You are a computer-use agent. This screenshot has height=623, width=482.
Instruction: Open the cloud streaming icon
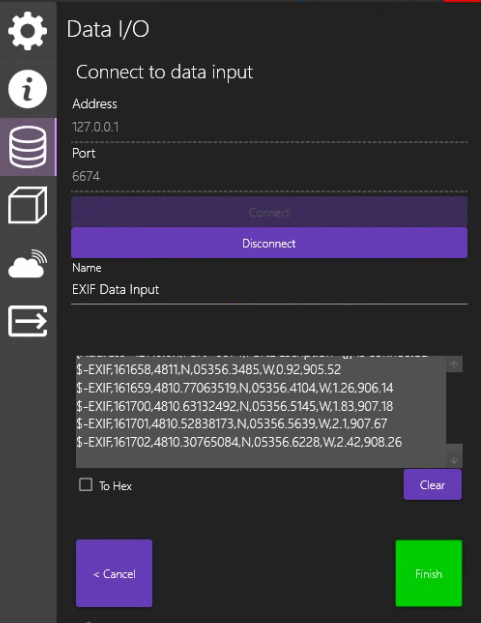pyautogui.click(x=27, y=263)
